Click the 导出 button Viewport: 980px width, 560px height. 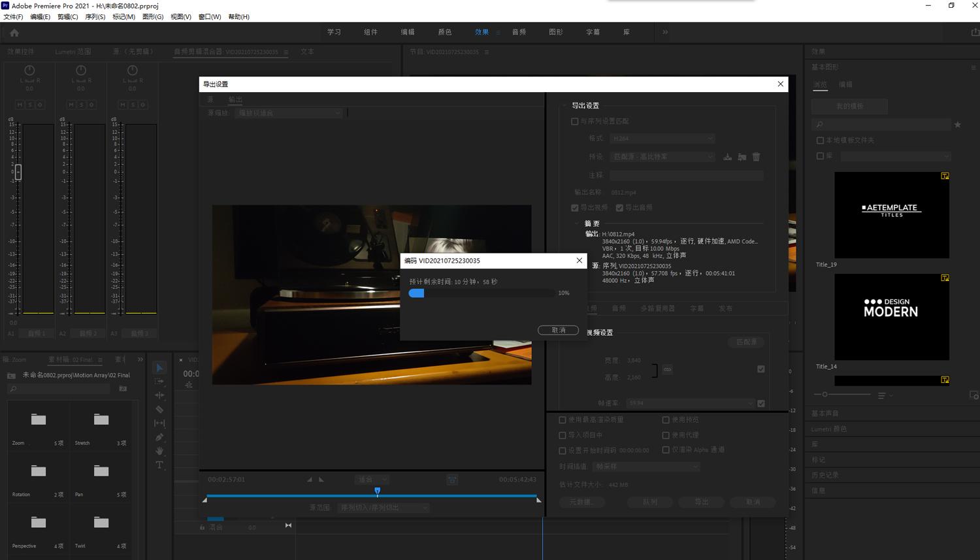[701, 502]
